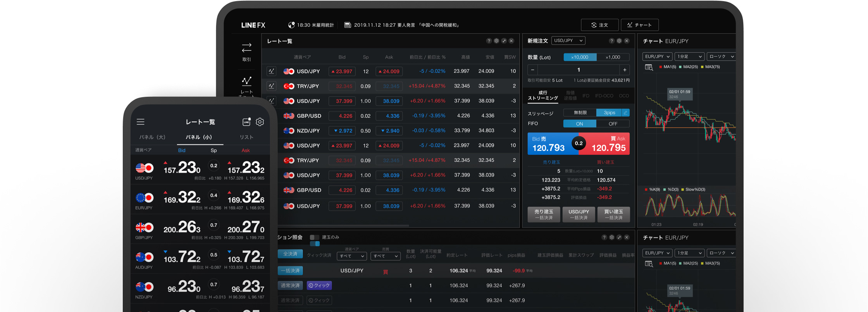Toggle the 建玉のみ switch
This screenshot has height=312, width=868.
click(315, 237)
